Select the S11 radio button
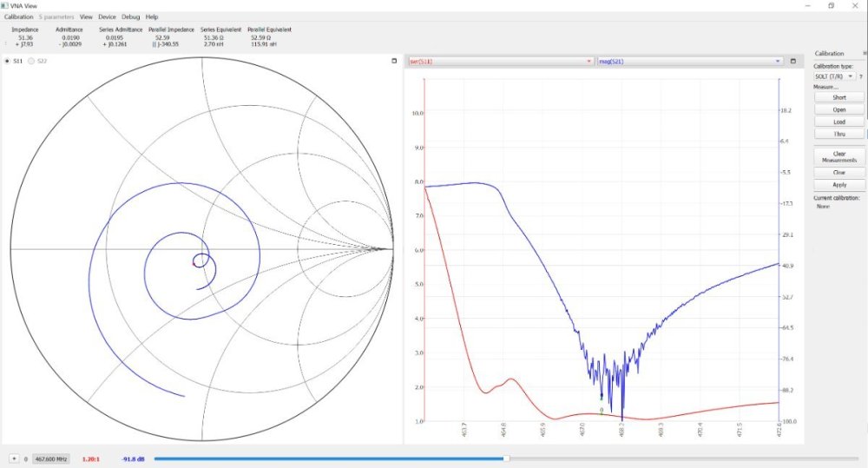Image resolution: width=868 pixels, height=468 pixels. (9, 61)
